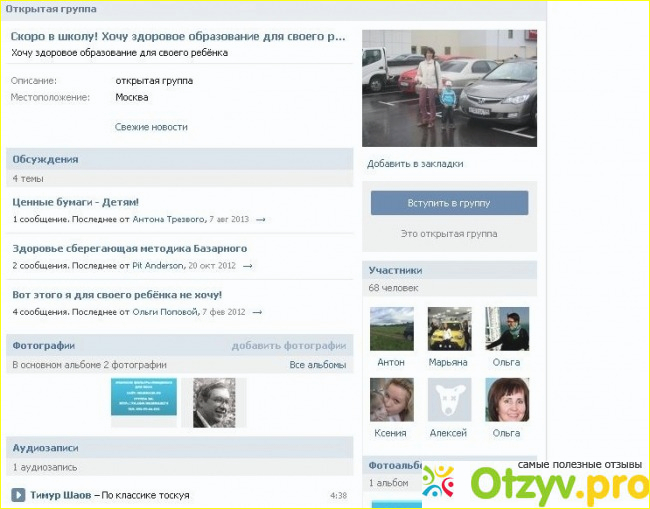650x509 pixels.
Task: Play the Тимур Шаов audio track
Action: coord(18,495)
